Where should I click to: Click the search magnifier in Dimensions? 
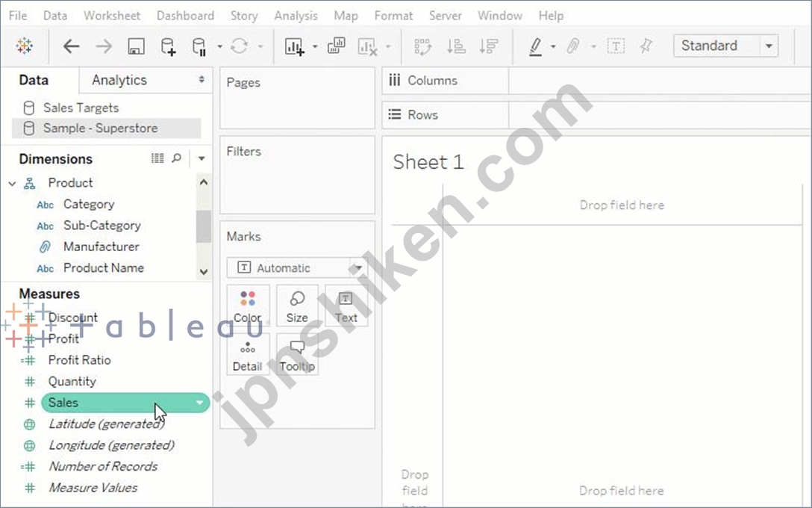click(x=177, y=158)
